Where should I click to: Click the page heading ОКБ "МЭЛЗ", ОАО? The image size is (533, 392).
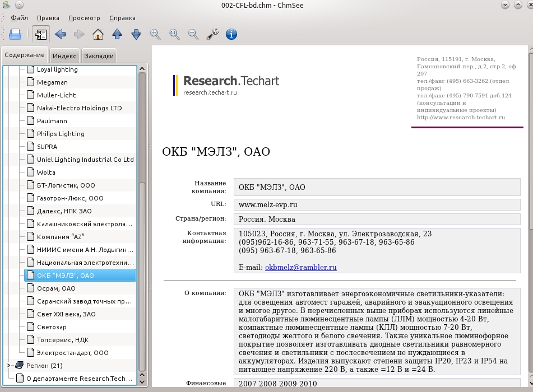click(216, 152)
